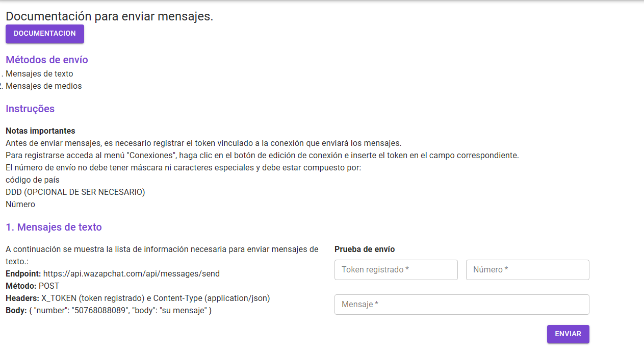Click the 1. Mensajes de texto heading
The width and height of the screenshot is (644, 352).
point(54,227)
